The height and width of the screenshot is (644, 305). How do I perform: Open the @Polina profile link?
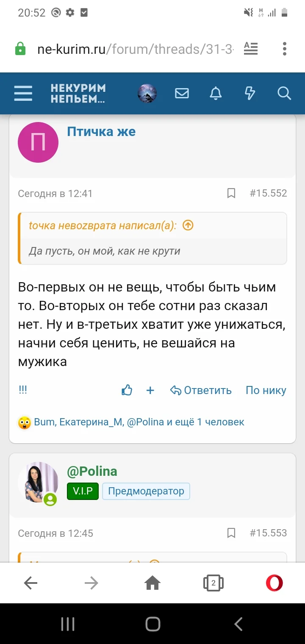pyautogui.click(x=92, y=471)
